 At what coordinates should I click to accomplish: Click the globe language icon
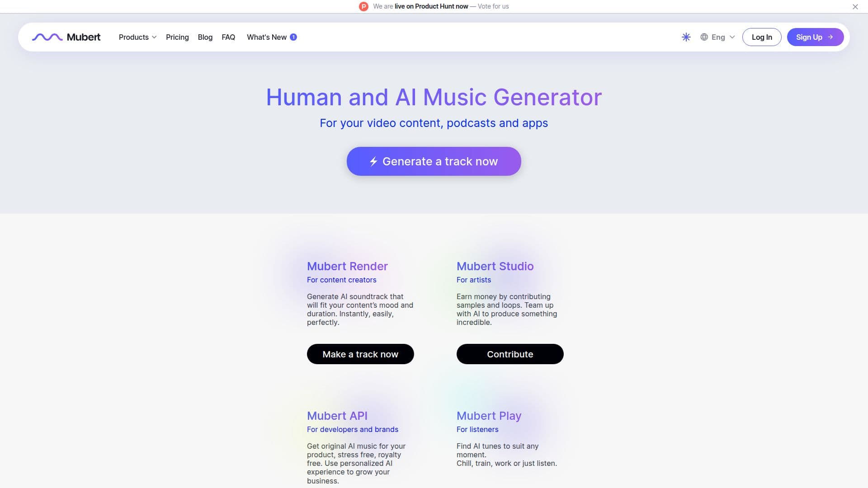click(x=704, y=37)
